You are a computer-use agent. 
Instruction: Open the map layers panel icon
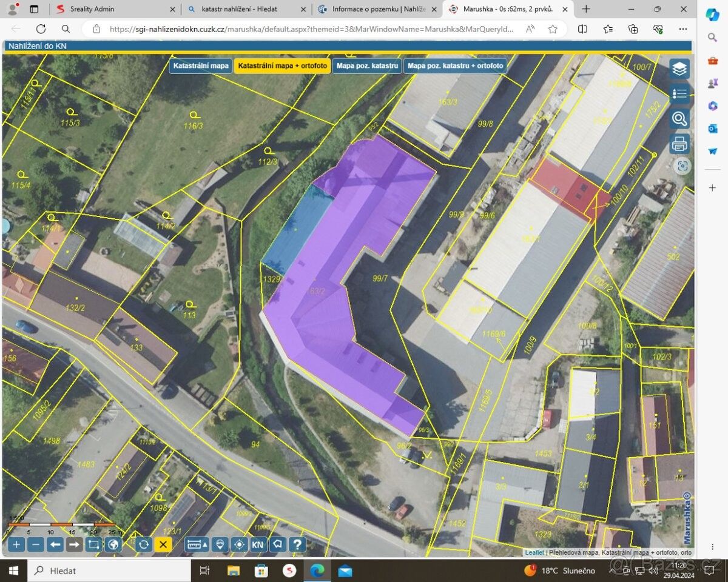pyautogui.click(x=679, y=69)
